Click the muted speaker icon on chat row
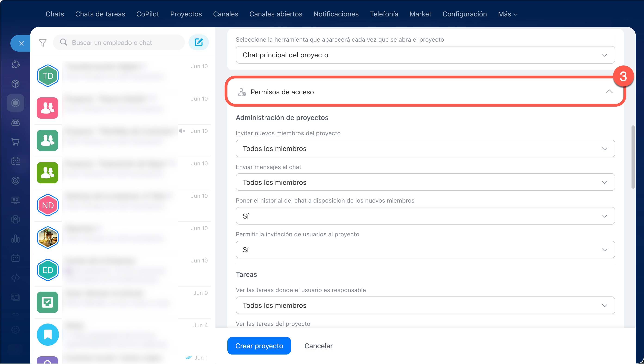Viewport: 644px width, 364px height. tap(182, 131)
